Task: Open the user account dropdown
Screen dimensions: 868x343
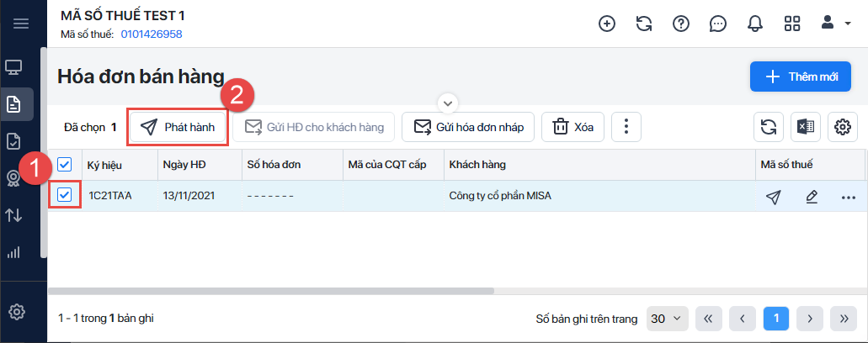Action: click(835, 23)
